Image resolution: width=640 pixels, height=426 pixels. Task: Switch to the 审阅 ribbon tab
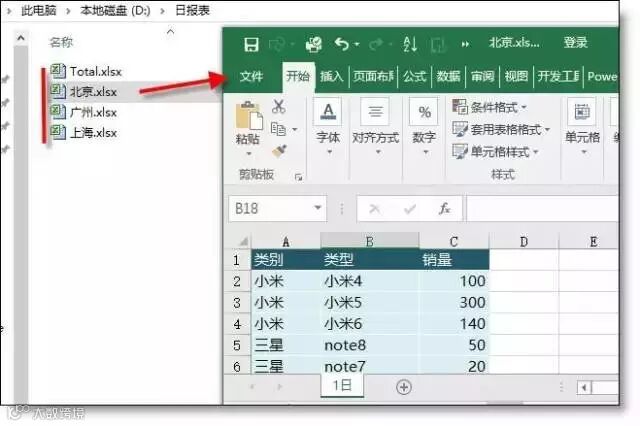click(x=482, y=76)
